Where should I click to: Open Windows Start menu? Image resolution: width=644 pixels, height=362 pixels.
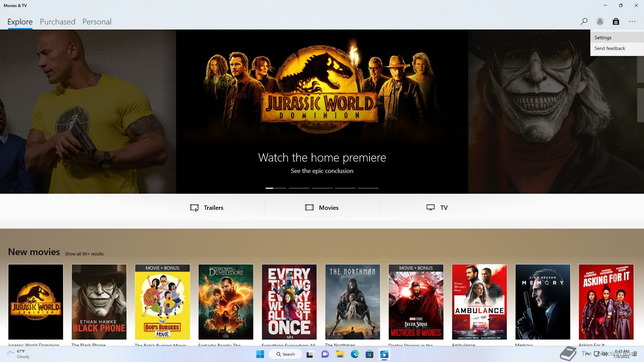(260, 354)
